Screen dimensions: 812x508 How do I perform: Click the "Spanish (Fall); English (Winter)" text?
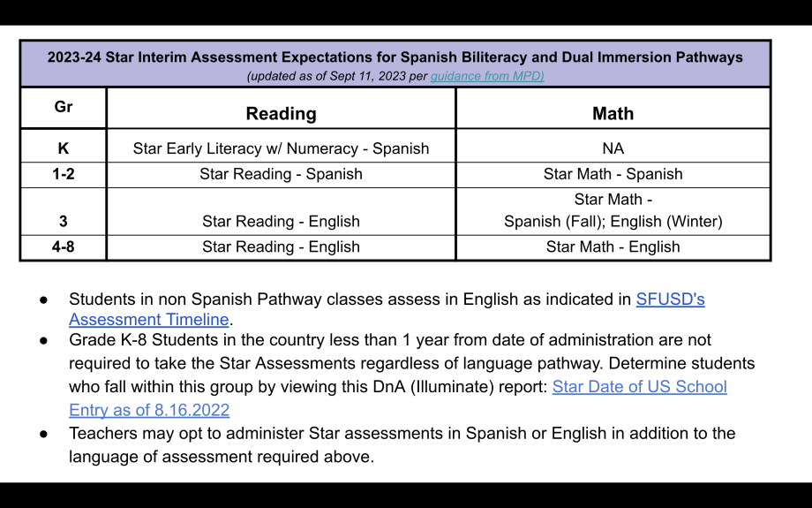tap(613, 222)
